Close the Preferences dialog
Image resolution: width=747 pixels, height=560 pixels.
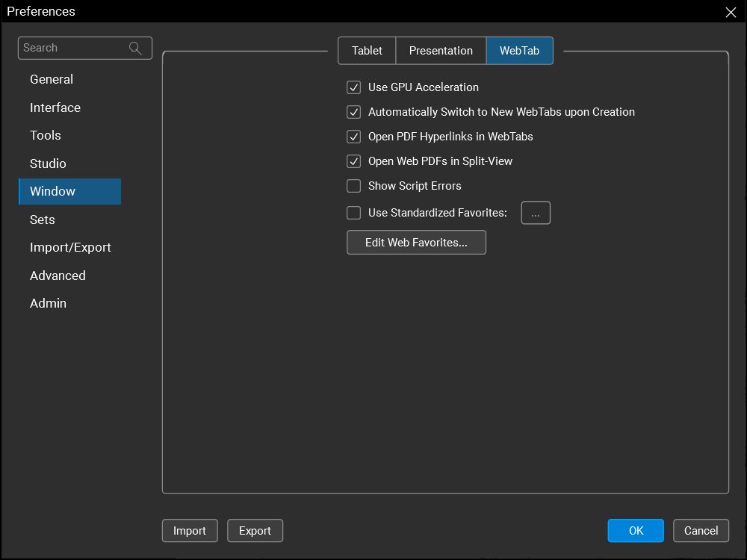pos(731,11)
